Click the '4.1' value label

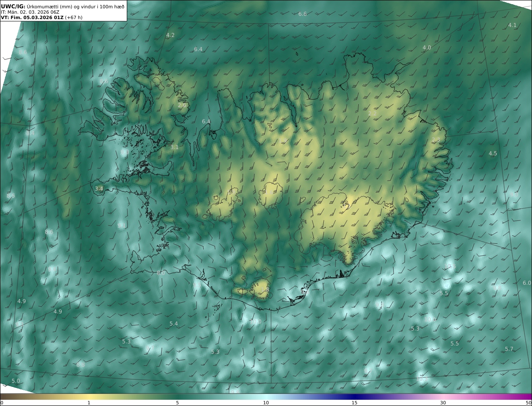(x=512, y=25)
